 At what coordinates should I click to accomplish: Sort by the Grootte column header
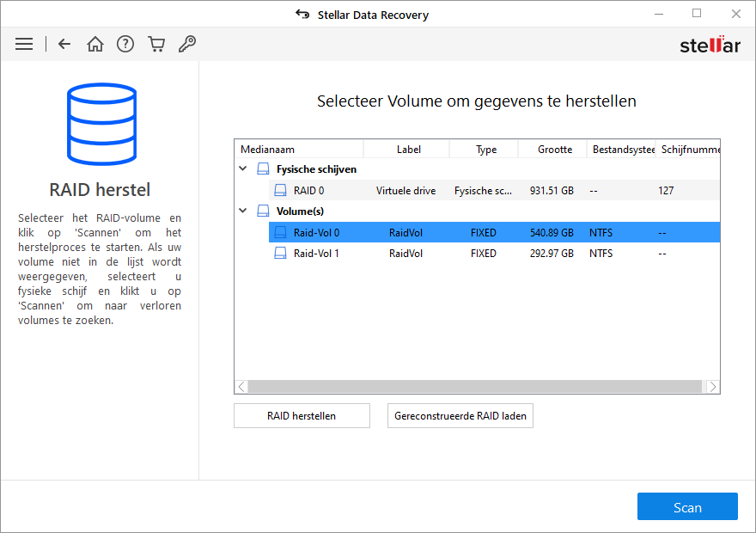pos(552,150)
